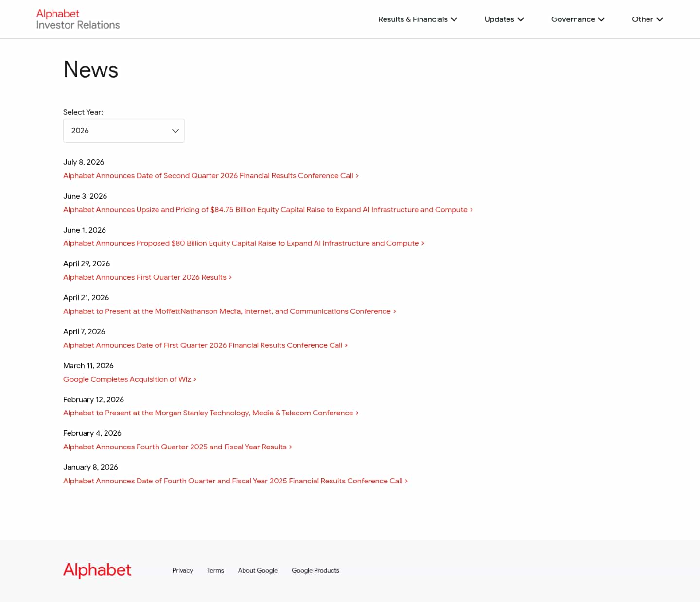700x602 pixels.
Task: Click chevron next to Updates
Action: 521,19
